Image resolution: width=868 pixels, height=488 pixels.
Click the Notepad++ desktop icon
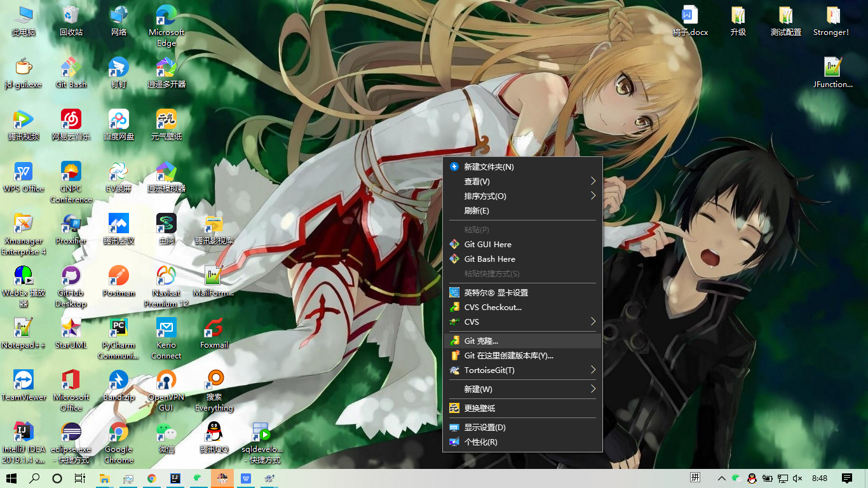point(24,333)
